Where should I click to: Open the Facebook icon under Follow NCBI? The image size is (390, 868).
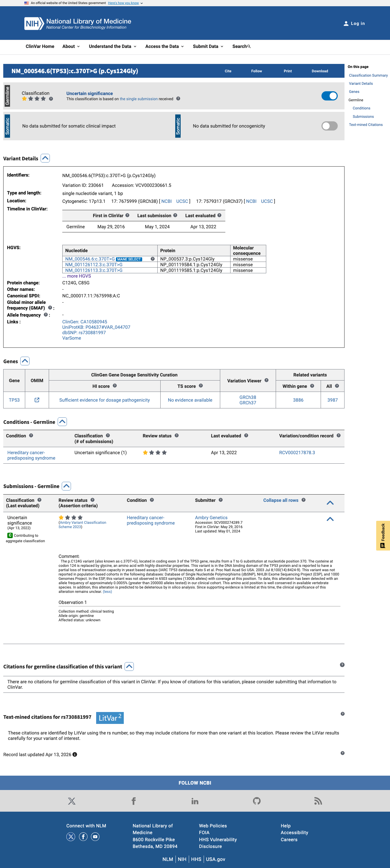(x=134, y=801)
